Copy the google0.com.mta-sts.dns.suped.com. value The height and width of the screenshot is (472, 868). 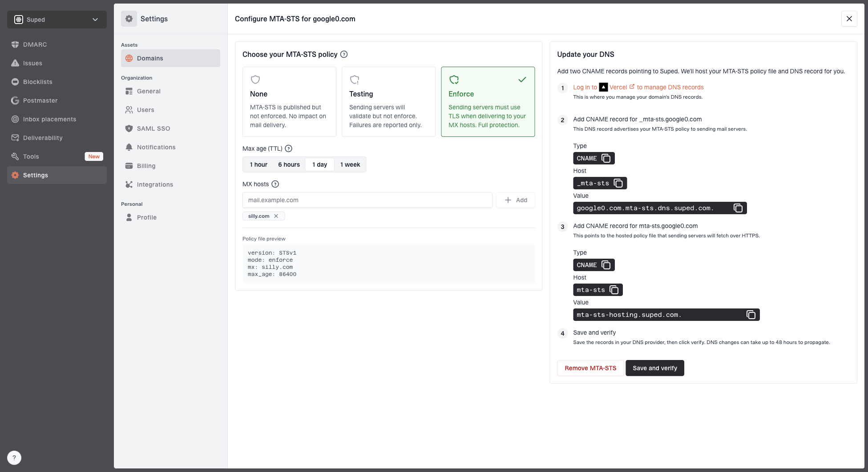738,208
